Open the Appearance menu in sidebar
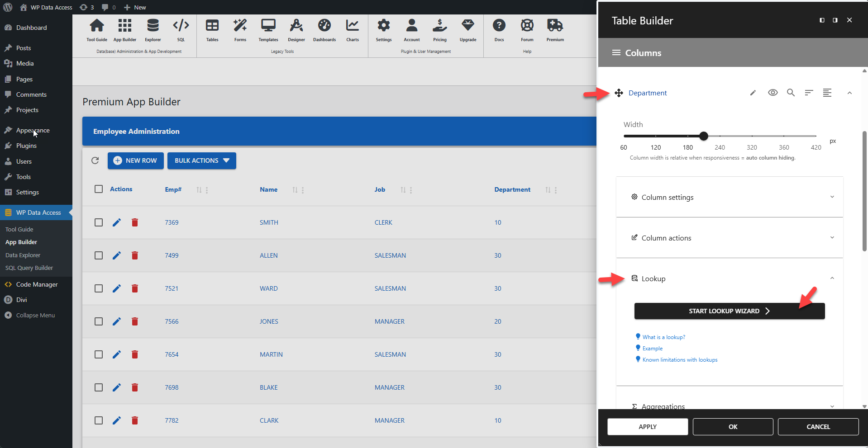The height and width of the screenshot is (448, 868). (x=33, y=130)
